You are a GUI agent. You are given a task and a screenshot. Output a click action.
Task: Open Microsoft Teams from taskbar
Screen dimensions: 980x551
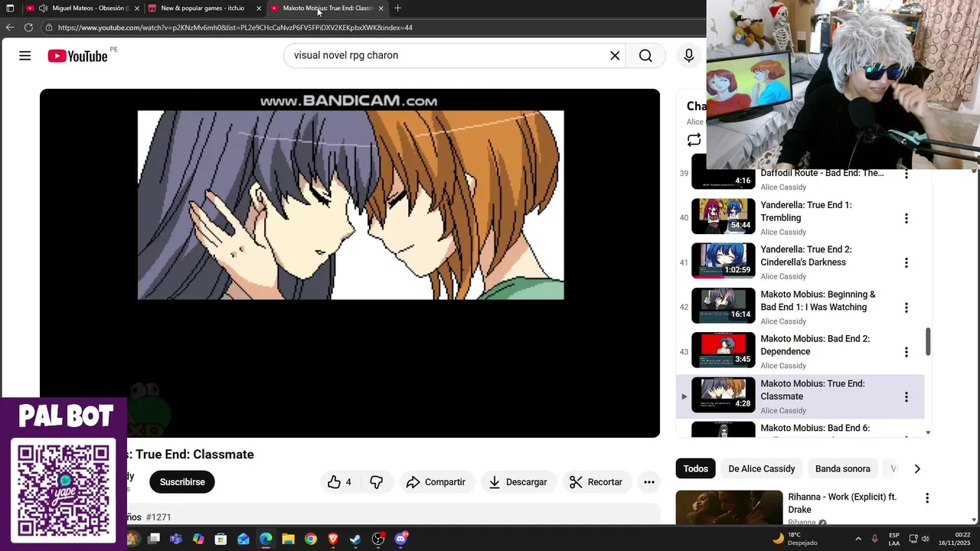176,539
